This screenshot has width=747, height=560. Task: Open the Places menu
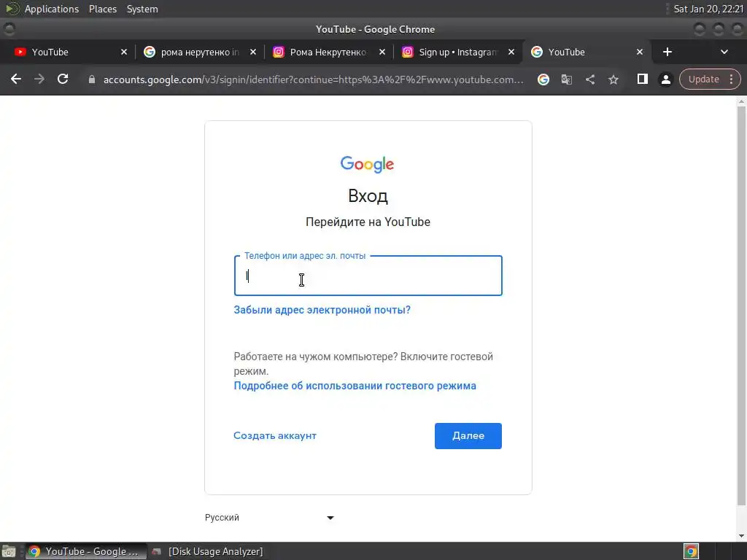click(x=103, y=9)
